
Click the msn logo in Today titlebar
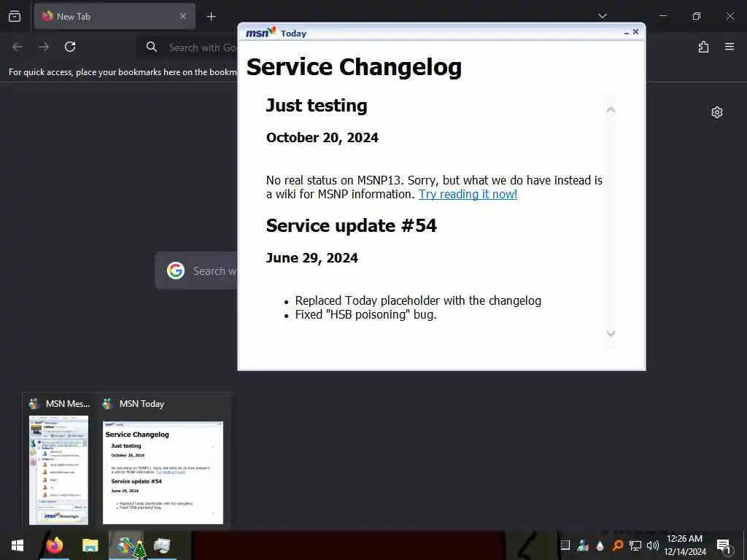pyautogui.click(x=260, y=32)
